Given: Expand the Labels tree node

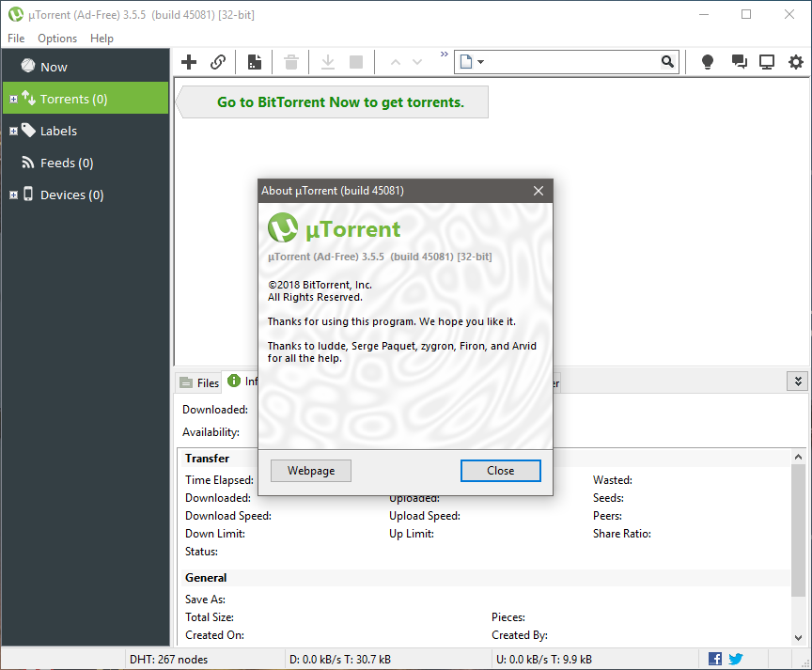Looking at the screenshot, I should (x=13, y=131).
